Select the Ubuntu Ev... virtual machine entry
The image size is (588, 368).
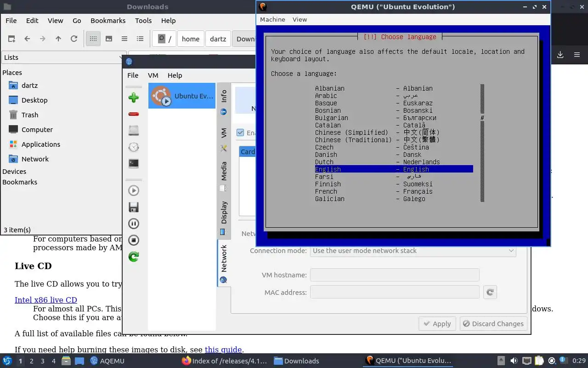[182, 96]
